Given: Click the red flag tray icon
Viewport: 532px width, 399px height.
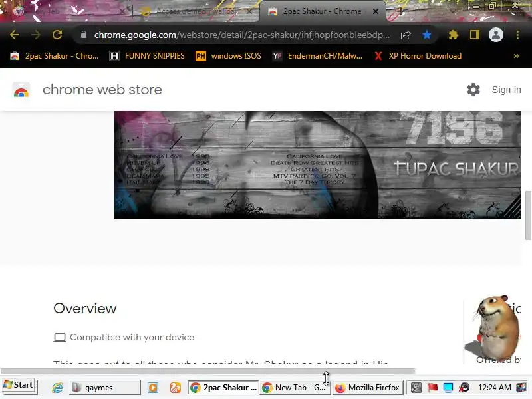Looking at the screenshot, I should click(x=432, y=387).
